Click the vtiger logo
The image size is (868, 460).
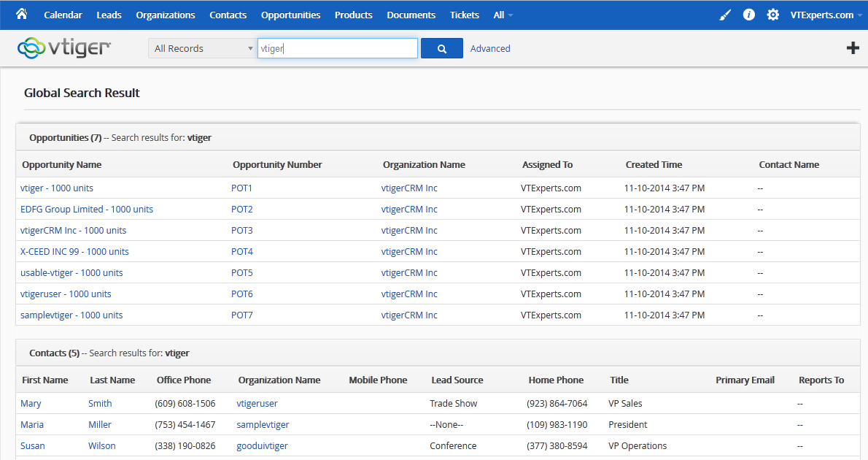tap(63, 48)
